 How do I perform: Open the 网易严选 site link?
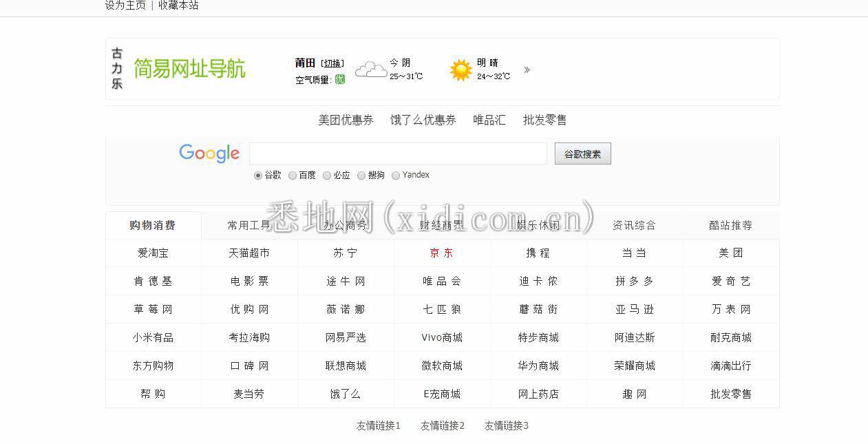tap(346, 338)
